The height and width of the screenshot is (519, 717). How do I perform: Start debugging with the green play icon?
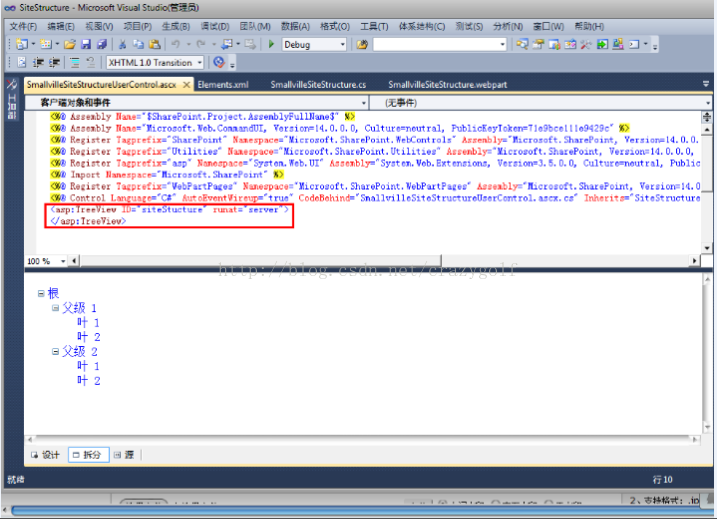click(x=271, y=44)
